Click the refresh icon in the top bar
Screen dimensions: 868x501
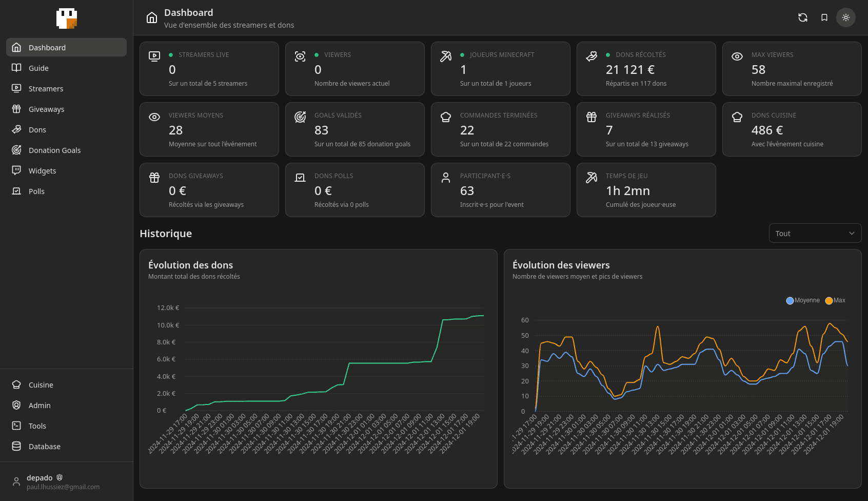click(803, 17)
